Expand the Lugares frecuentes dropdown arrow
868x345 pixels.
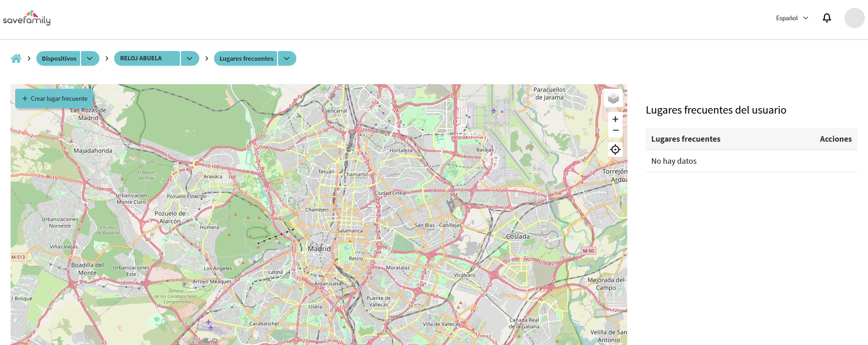coord(287,58)
